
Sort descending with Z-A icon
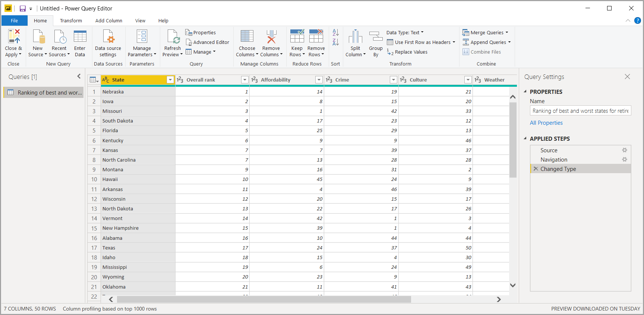pos(336,42)
